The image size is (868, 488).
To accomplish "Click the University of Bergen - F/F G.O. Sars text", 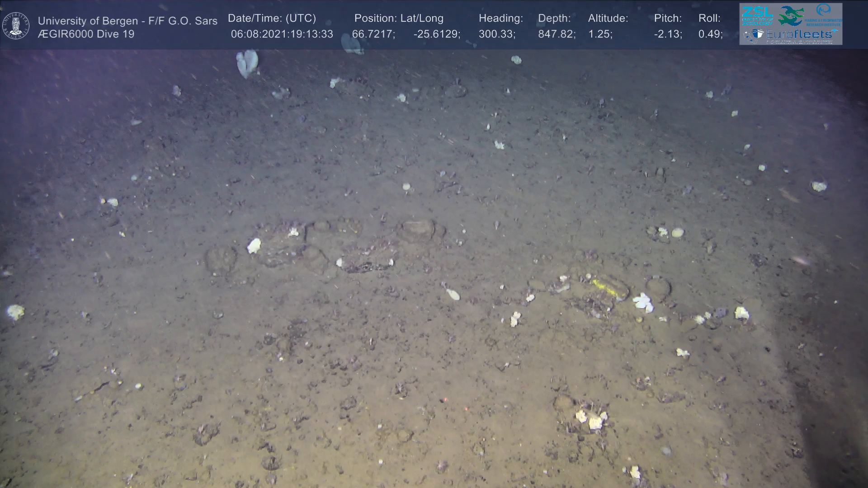I will pyautogui.click(x=127, y=21).
